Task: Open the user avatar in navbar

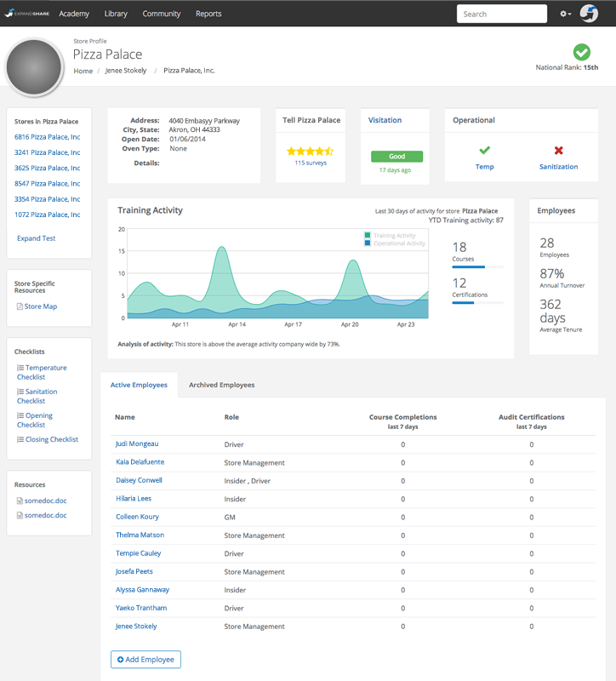Action: click(589, 14)
